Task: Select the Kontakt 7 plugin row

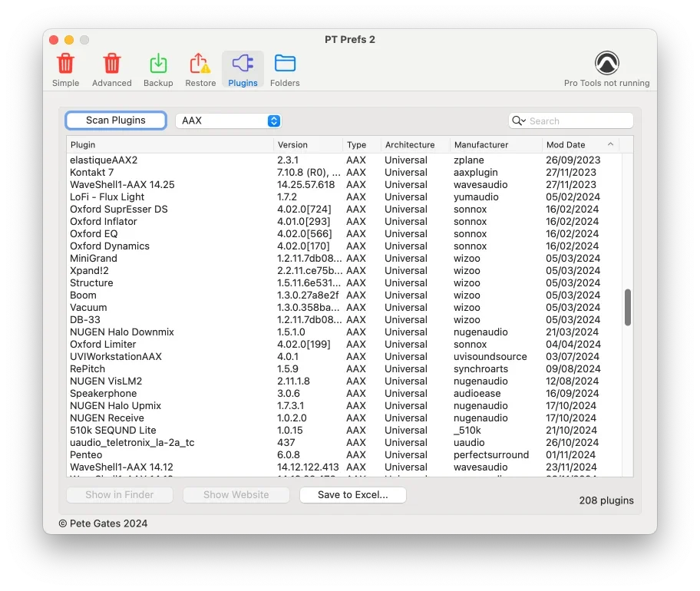Action: tap(344, 172)
